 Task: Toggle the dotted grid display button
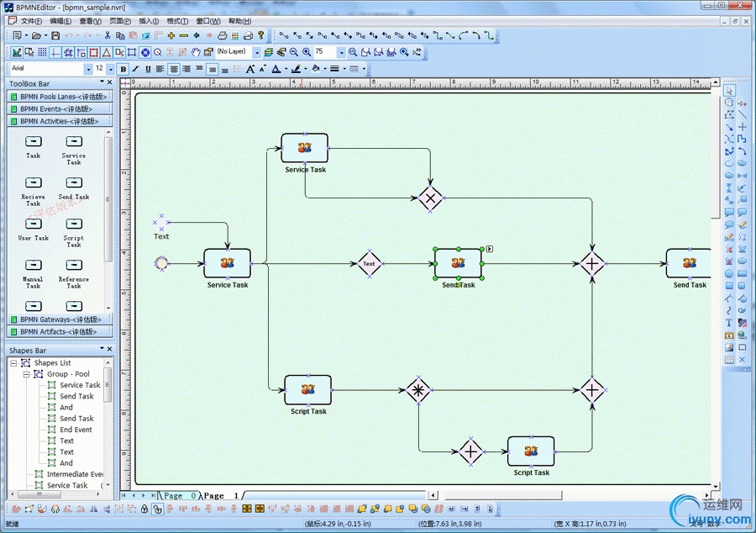tap(43, 52)
